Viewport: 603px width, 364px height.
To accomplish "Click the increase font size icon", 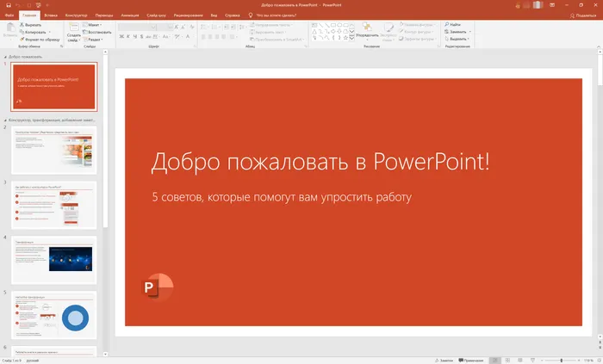I will 177,27.
